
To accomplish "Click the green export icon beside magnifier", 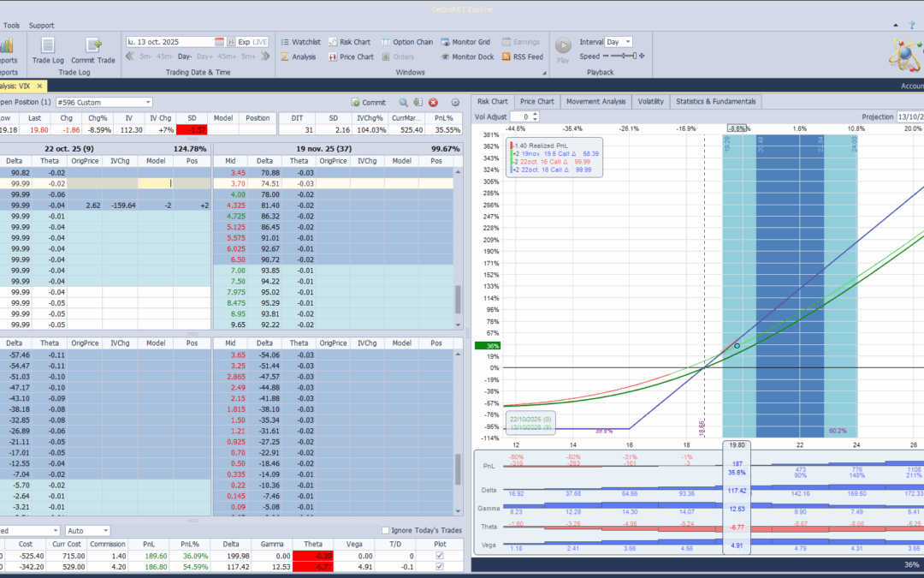I will click(x=418, y=102).
